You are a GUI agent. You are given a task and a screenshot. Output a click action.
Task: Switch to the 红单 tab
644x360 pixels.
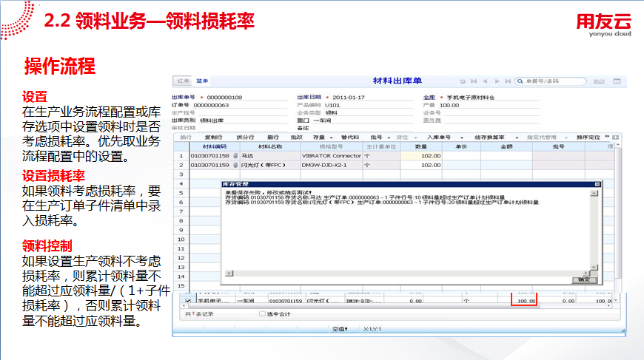pos(182,81)
